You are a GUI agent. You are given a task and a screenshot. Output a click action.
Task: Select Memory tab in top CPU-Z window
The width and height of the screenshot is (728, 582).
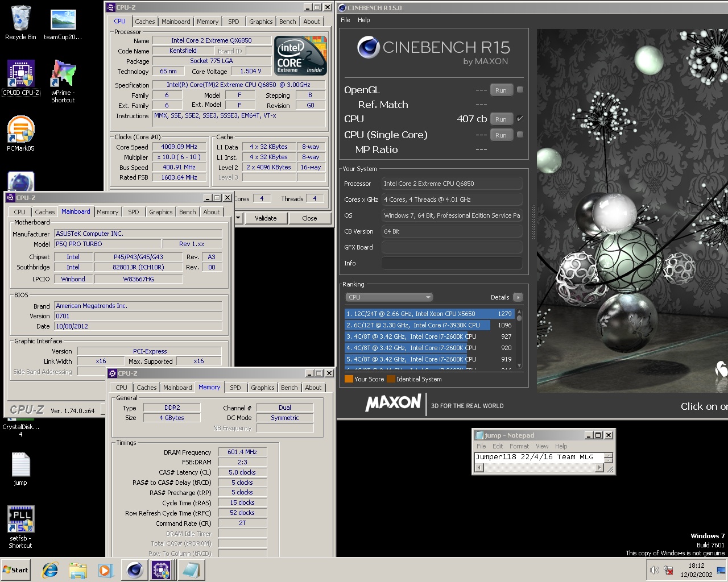[x=208, y=22]
